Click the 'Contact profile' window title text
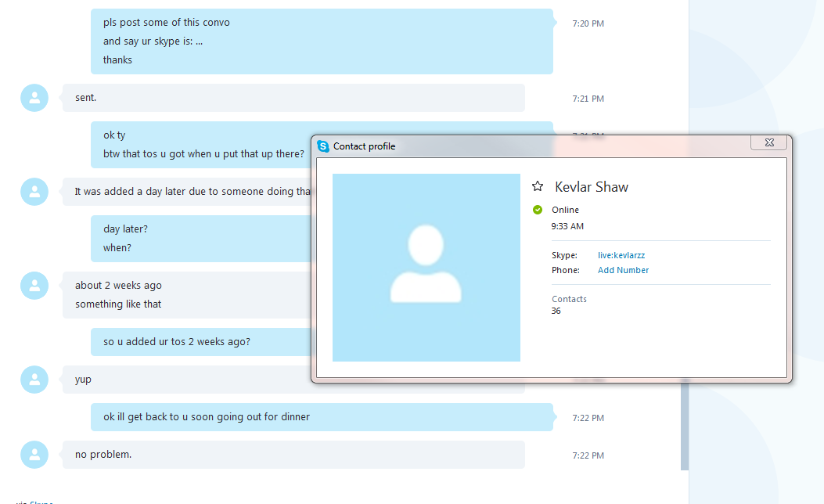 [x=364, y=146]
